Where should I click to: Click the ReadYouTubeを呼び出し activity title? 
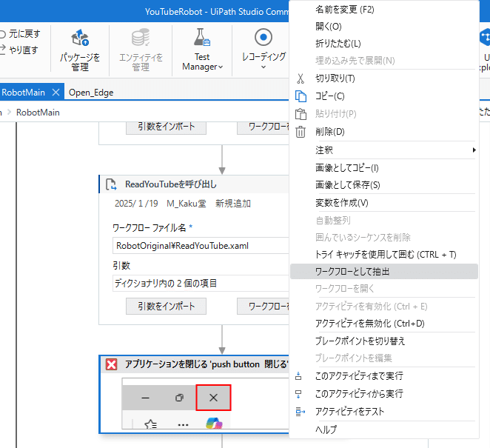[x=171, y=184]
